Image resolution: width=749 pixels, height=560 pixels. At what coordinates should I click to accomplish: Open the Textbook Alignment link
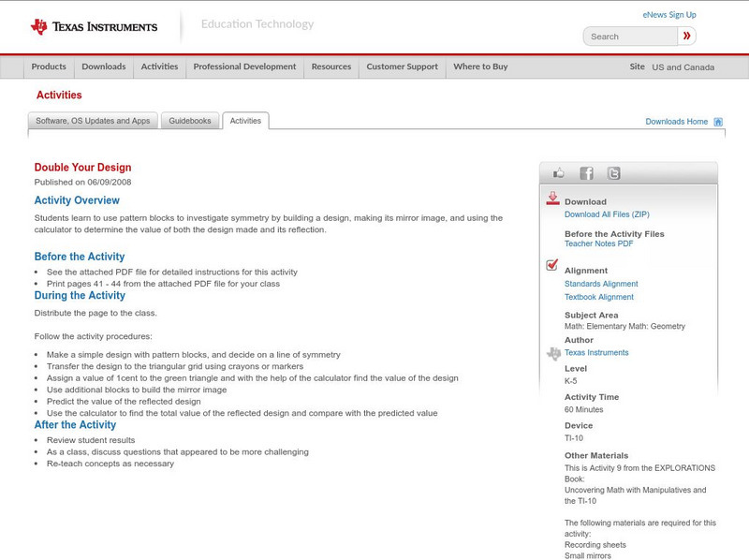pos(599,297)
